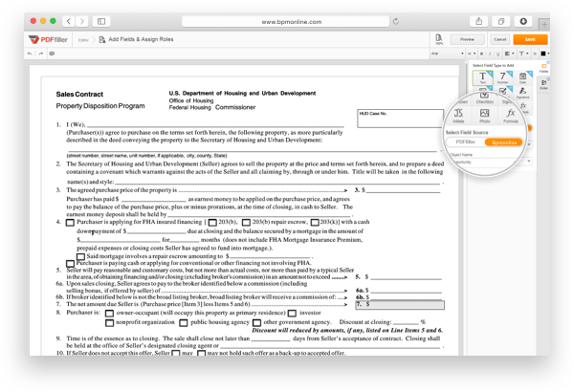Check the 203(k) box
The width and height of the screenshot is (574, 392).
coord(315,222)
